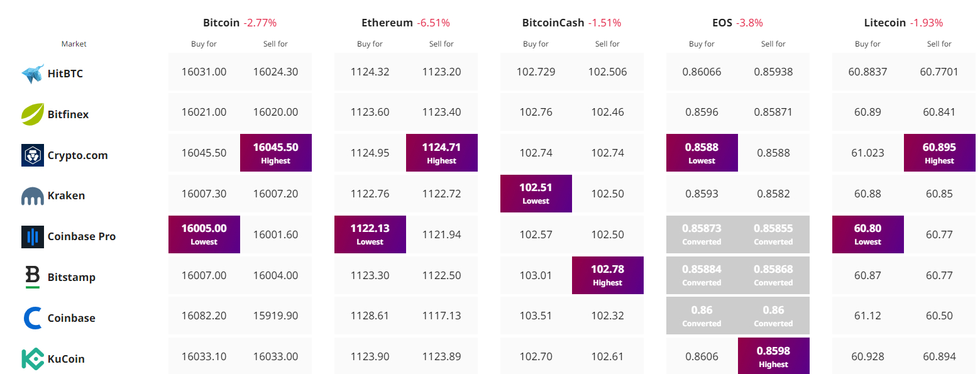This screenshot has height=374, width=980.
Task: Click the Coinbase Pro bars logo
Action: click(33, 236)
